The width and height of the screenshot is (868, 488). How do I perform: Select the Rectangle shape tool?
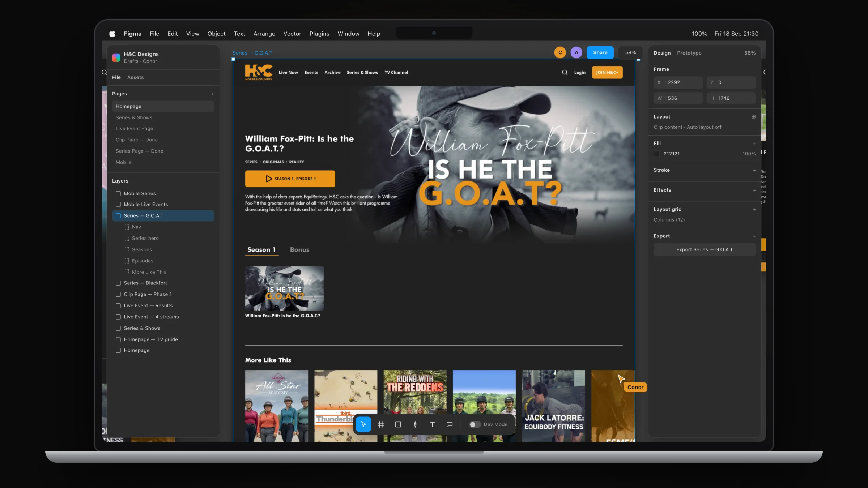[398, 424]
